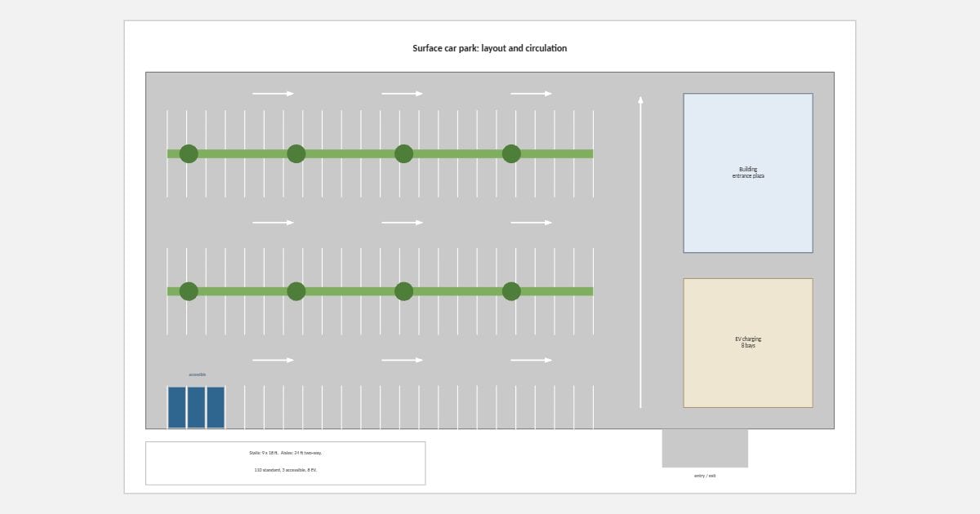
Task: Click the 'Stalls: 9 x 18 ft. Aisles: 24 ft two-way.' note
Action: (x=286, y=453)
